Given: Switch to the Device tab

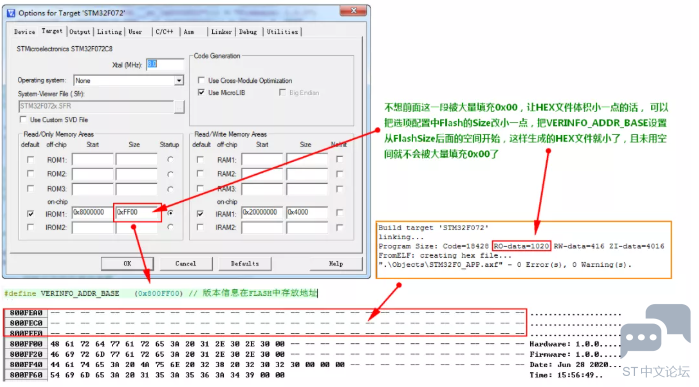Looking at the screenshot, I should pyautogui.click(x=24, y=32).
